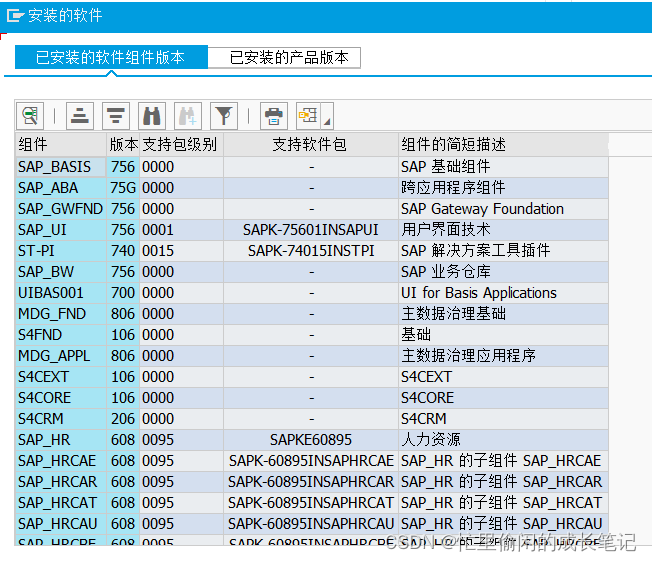652x561 pixels.
Task: Select the SAP_HRCAU component cell
Action: (x=61, y=524)
